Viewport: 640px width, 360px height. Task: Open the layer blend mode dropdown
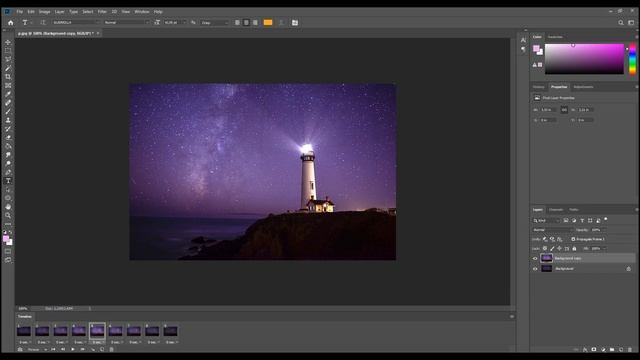(553, 230)
